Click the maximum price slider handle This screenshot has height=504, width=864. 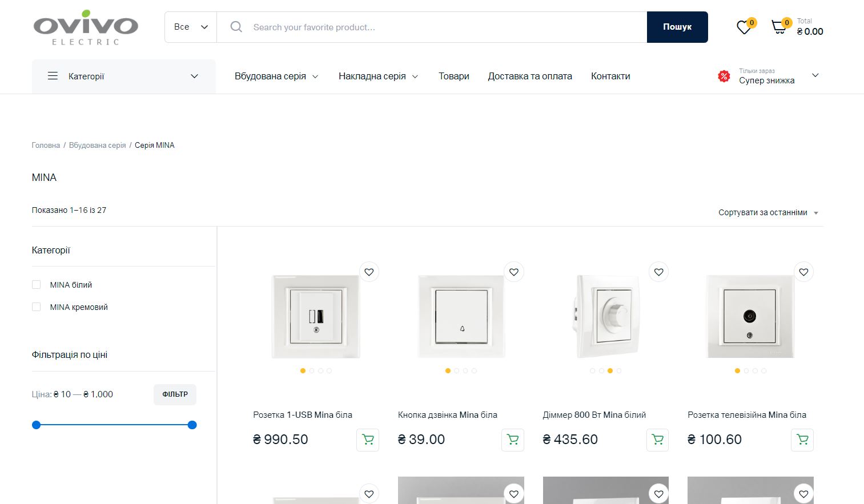(x=192, y=425)
